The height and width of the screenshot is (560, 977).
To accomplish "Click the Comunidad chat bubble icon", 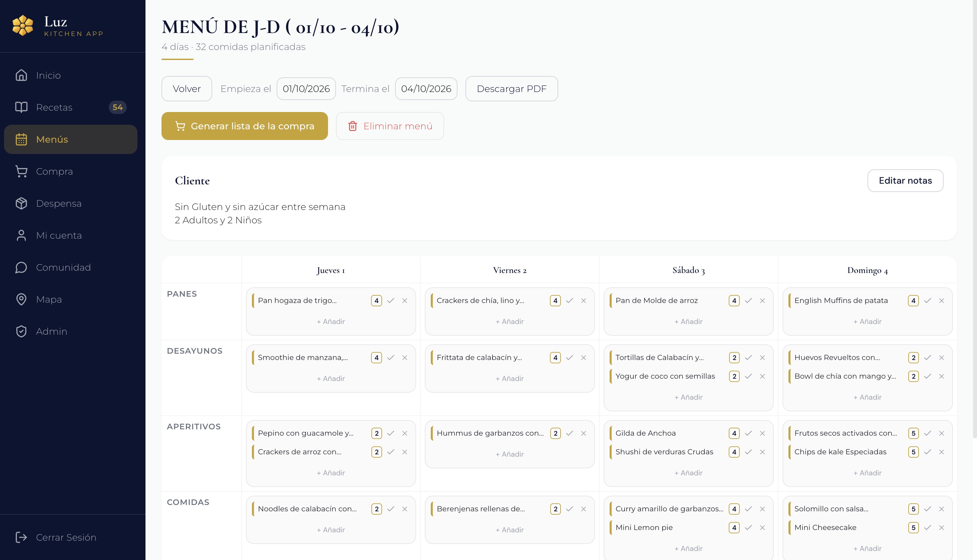I will coord(21,267).
